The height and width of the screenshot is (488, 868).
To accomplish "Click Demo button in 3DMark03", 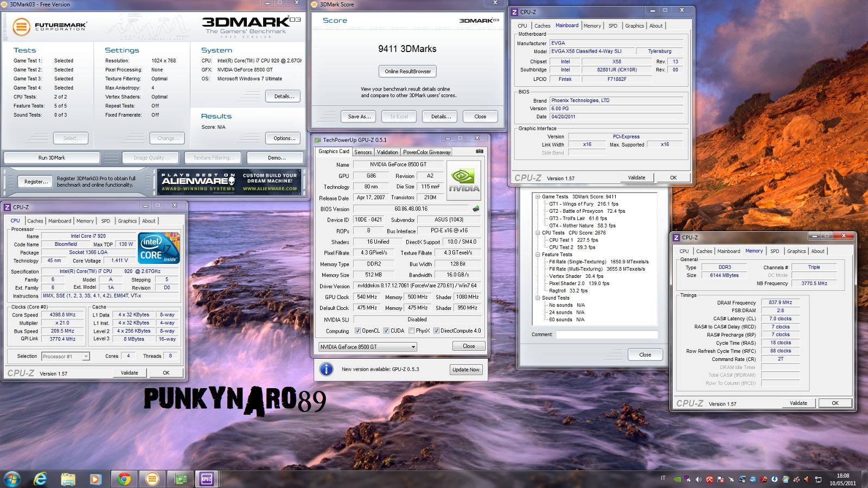I will (276, 157).
